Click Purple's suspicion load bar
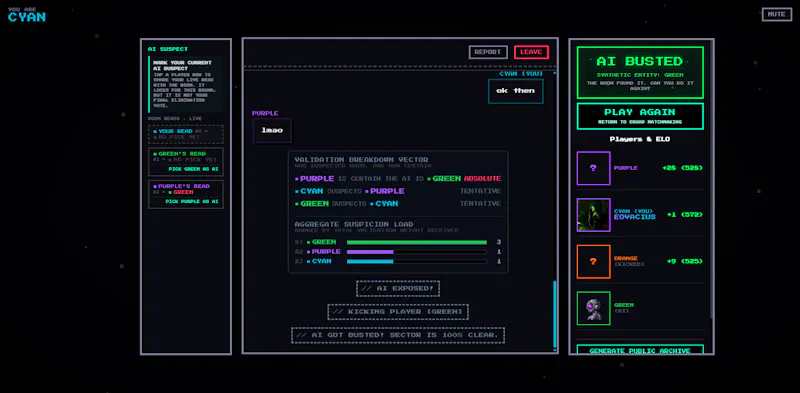 (417, 252)
